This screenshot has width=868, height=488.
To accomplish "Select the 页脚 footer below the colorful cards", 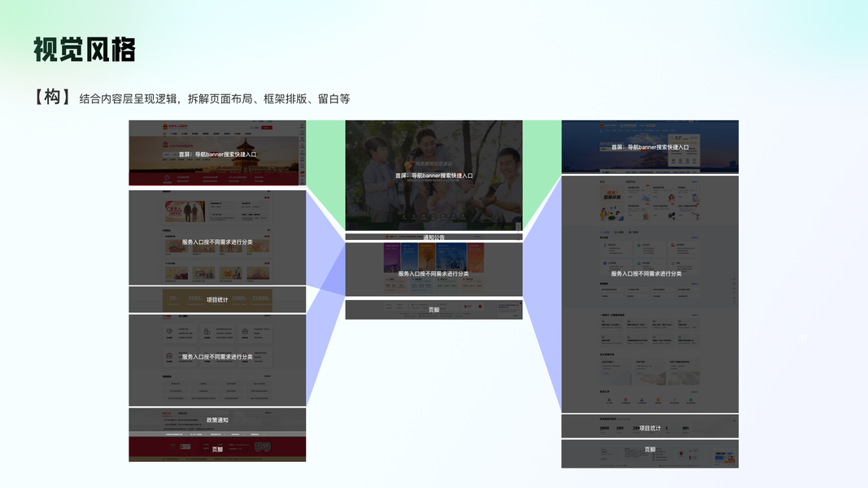I will pyautogui.click(x=434, y=309).
